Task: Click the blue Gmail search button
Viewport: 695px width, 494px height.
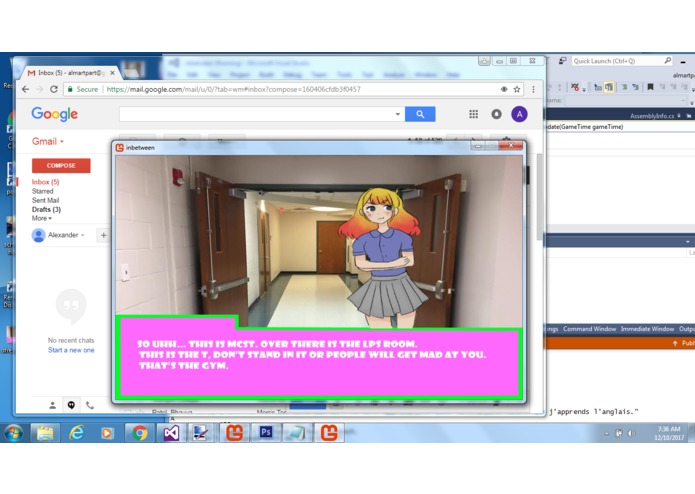Action: pos(420,114)
